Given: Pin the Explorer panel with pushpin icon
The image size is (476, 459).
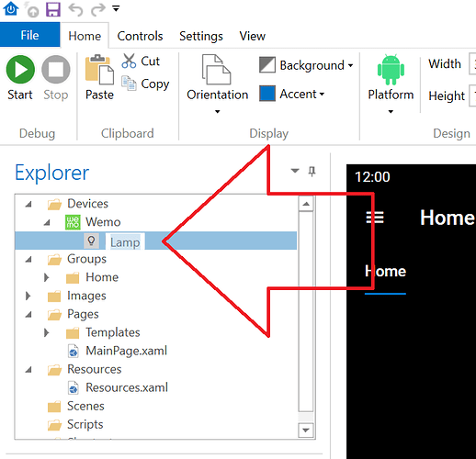Looking at the screenshot, I should click(x=312, y=171).
